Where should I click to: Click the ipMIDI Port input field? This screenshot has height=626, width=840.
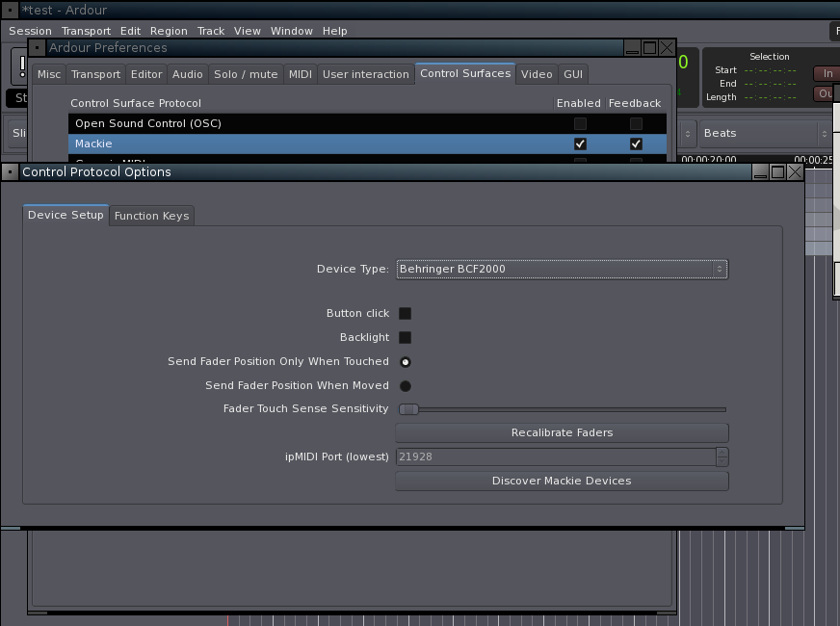tap(554, 456)
